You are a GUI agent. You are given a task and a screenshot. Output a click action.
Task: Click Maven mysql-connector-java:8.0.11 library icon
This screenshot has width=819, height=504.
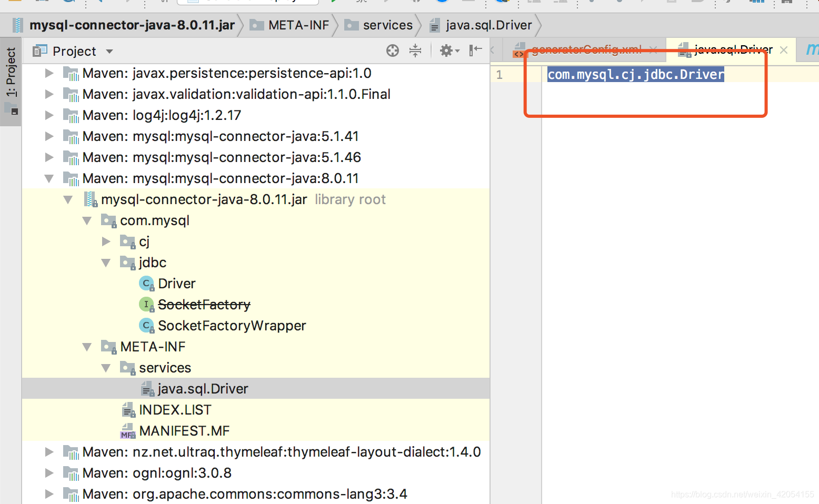pos(71,179)
